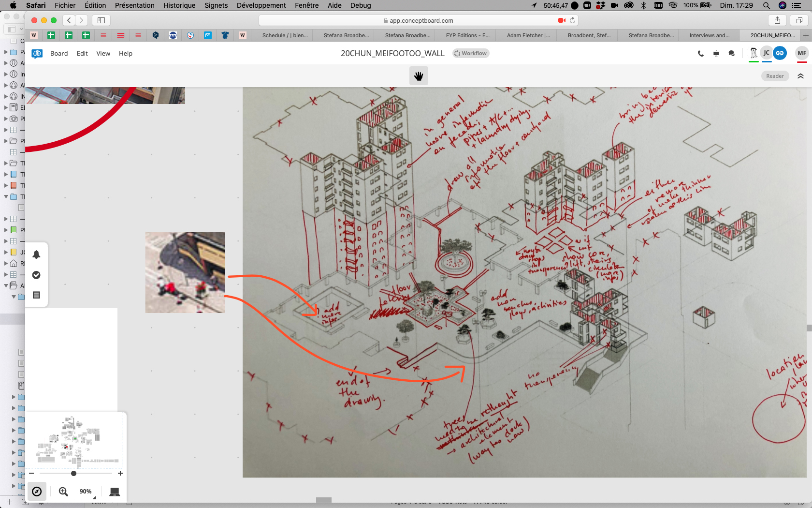Toggle notifications with the bell icon
This screenshot has width=812, height=508.
(x=36, y=254)
